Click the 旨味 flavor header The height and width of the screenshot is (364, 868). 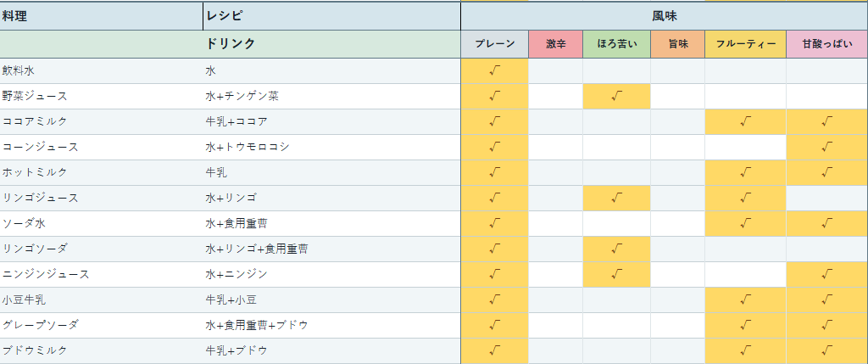[677, 44]
